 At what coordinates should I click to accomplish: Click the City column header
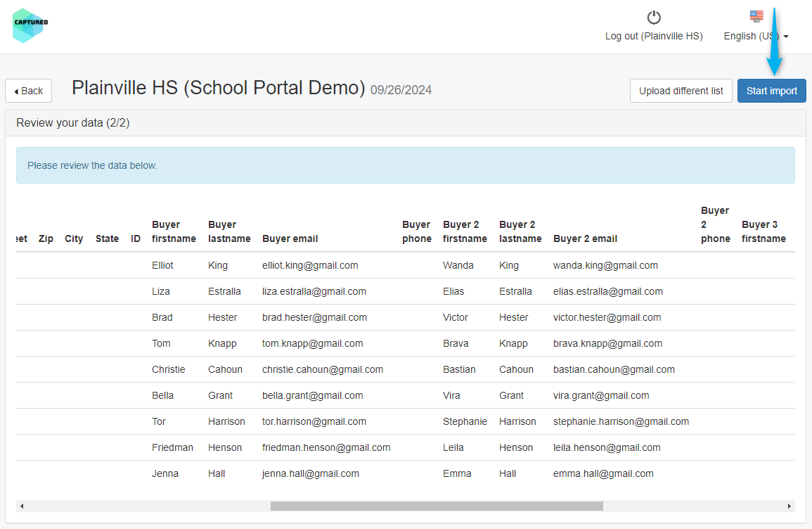click(x=74, y=238)
